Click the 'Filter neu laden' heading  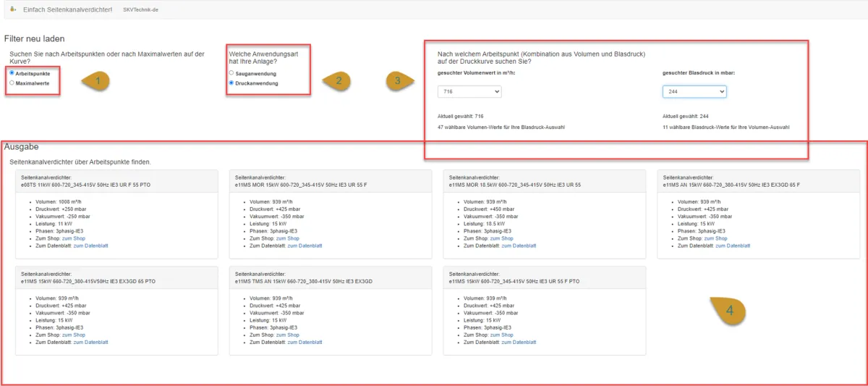coord(34,38)
